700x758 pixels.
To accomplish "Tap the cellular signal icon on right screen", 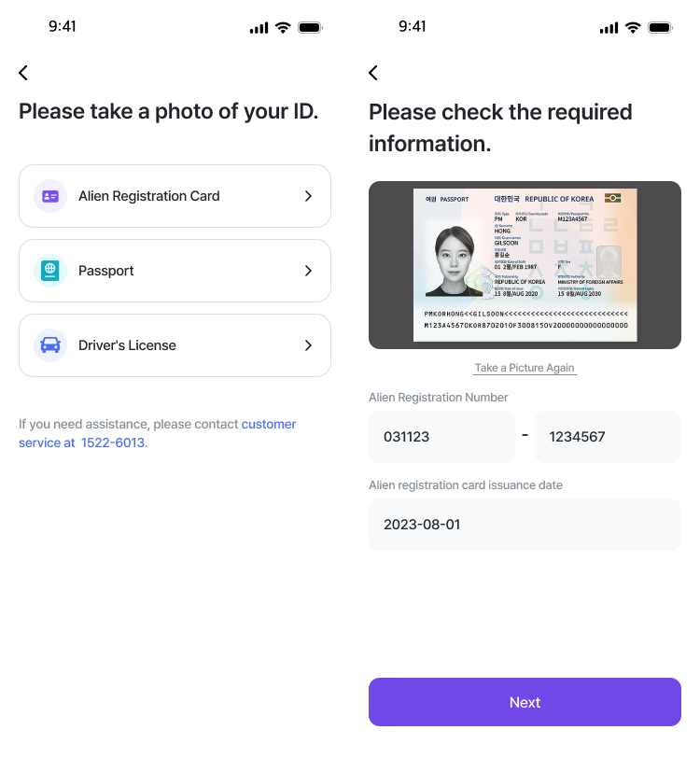I will 609,28.
